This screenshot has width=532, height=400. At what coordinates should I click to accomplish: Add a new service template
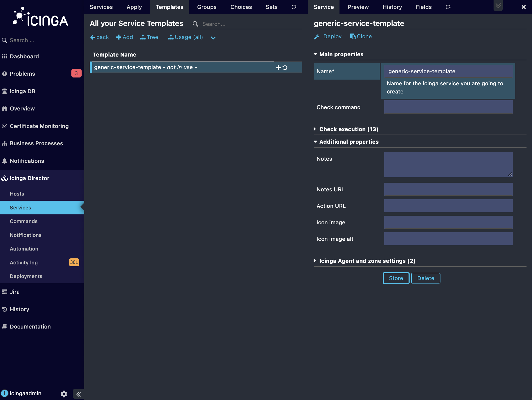[x=124, y=37]
